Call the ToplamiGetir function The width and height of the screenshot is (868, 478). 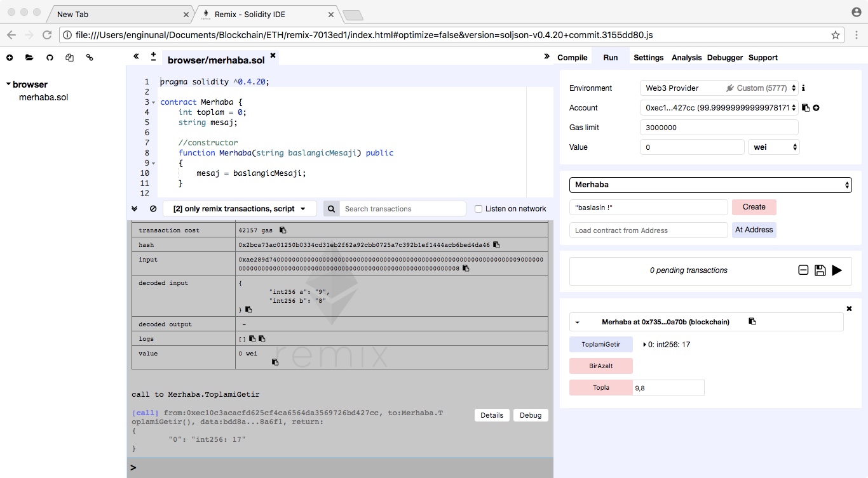[x=601, y=345]
